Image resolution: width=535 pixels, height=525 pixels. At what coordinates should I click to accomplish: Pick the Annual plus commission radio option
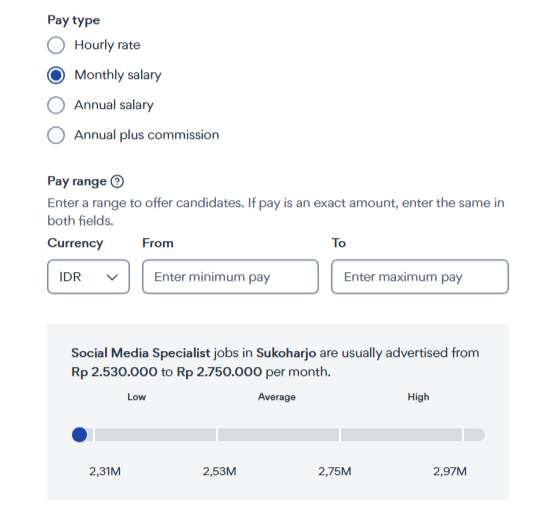pyautogui.click(x=56, y=135)
